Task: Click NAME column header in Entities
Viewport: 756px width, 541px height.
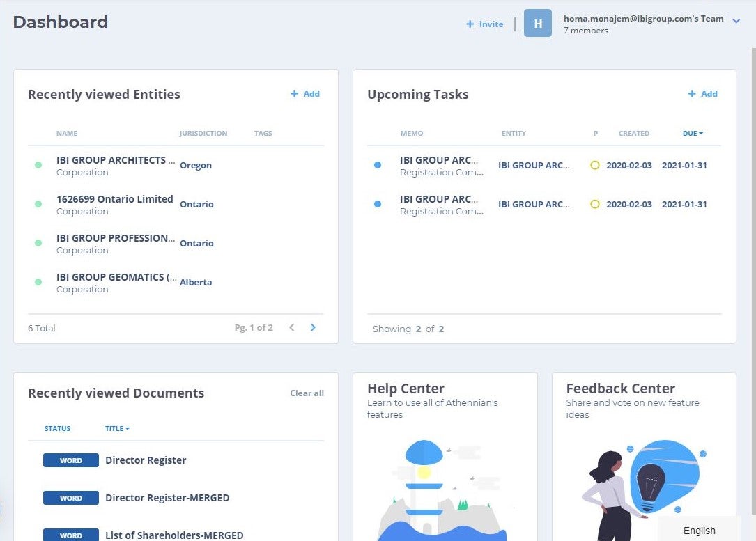Action: tap(67, 133)
